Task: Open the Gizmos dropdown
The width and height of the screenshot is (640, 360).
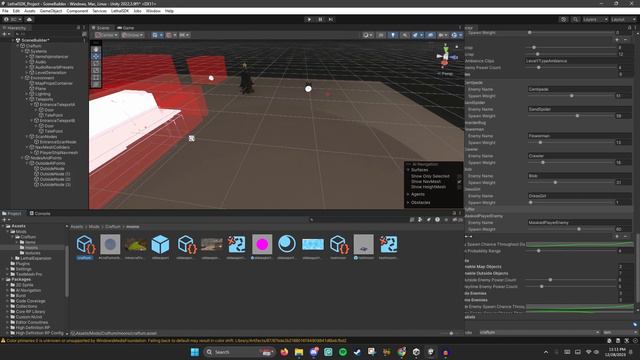Action: pos(456,35)
